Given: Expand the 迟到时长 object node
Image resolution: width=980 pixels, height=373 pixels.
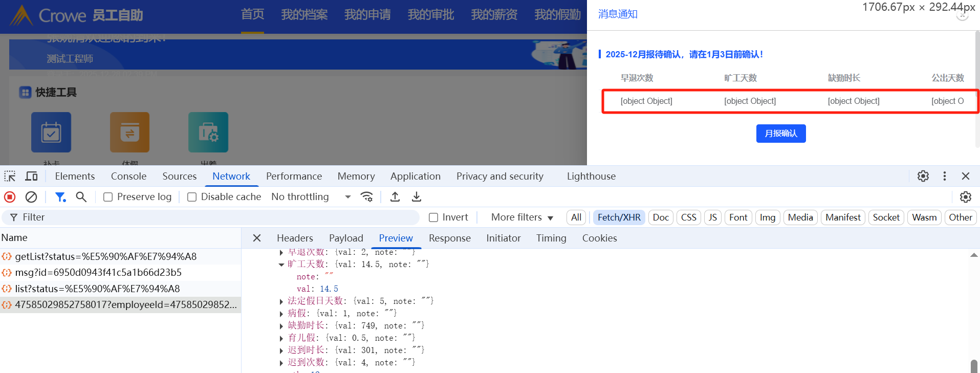Looking at the screenshot, I should coord(281,350).
